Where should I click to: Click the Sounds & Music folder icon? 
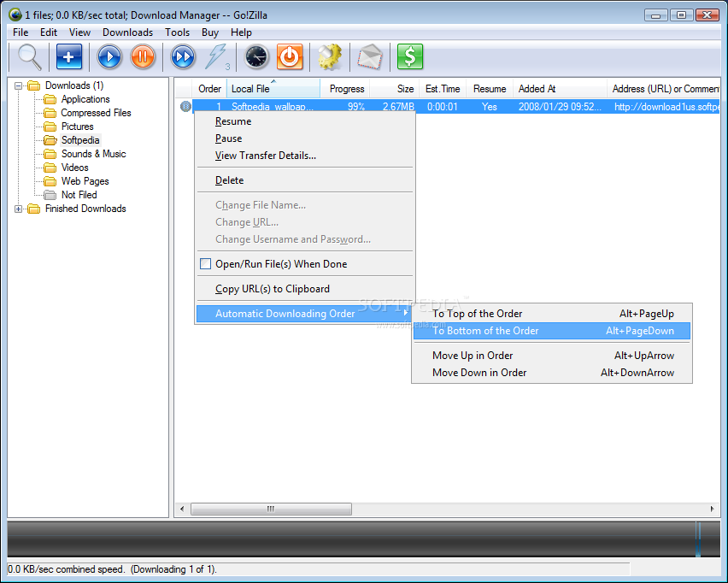tap(50, 154)
